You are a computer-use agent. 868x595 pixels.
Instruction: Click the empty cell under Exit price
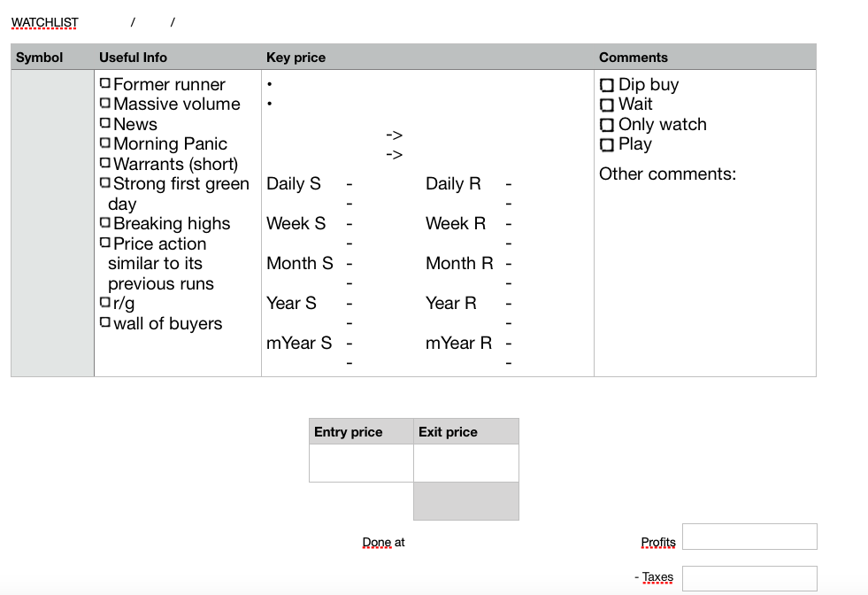pyautogui.click(x=465, y=463)
